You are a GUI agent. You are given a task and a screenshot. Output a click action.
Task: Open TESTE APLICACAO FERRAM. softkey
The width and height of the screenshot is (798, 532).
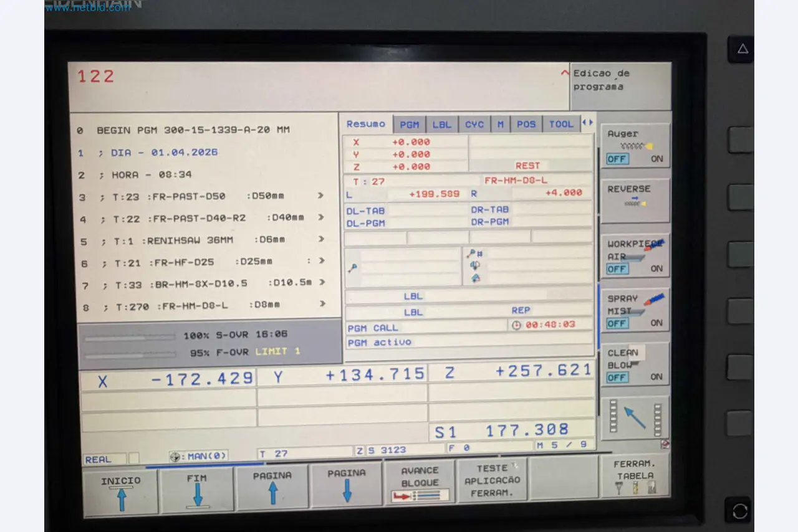tap(492, 480)
